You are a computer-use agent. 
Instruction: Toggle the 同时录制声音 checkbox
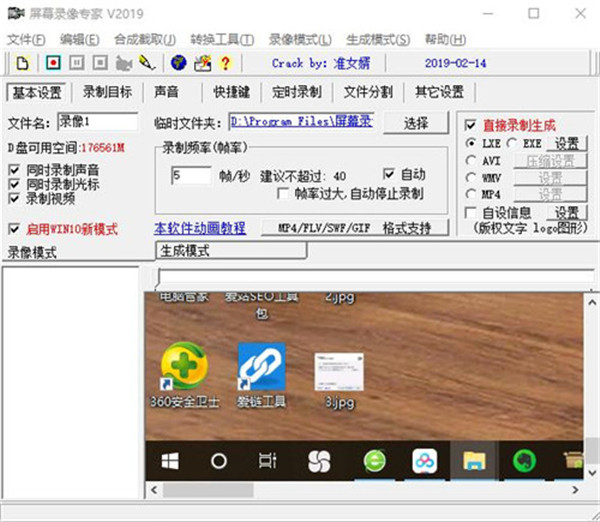pos(14,171)
